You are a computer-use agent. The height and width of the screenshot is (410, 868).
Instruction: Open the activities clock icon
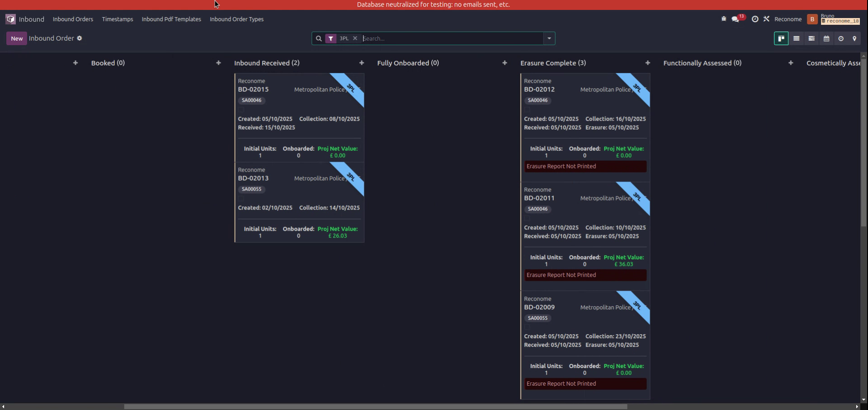(755, 19)
